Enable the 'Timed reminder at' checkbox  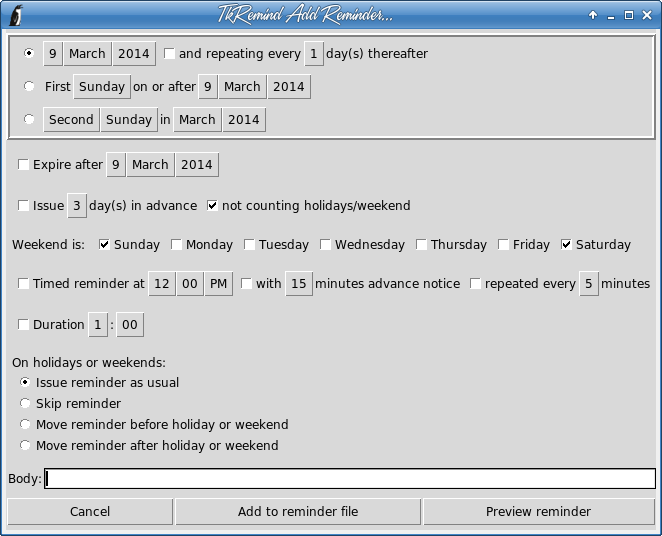pyautogui.click(x=23, y=284)
